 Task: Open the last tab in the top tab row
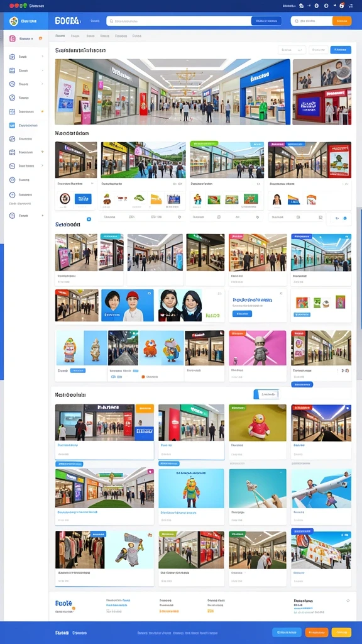point(136,36)
